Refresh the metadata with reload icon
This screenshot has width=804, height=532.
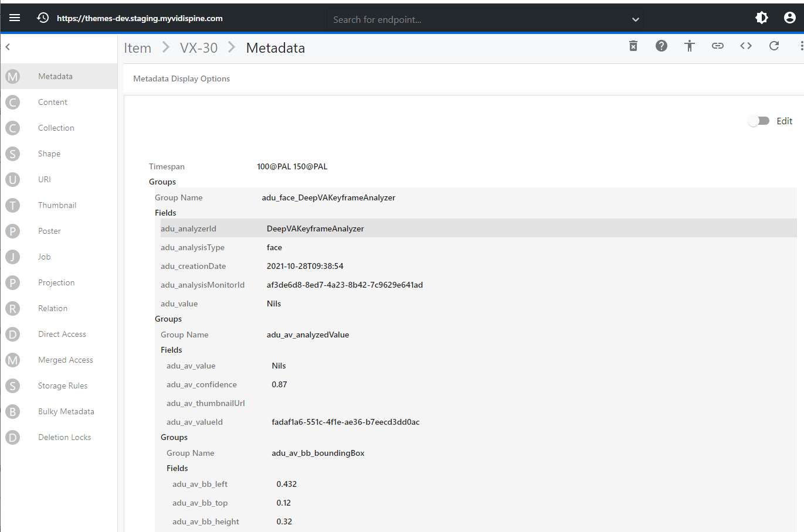click(x=774, y=46)
